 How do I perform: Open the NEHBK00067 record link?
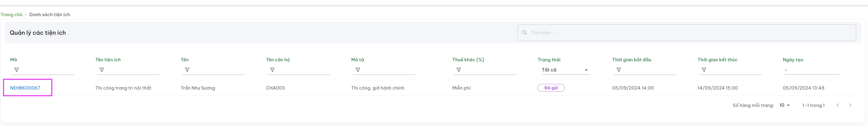(x=25, y=88)
